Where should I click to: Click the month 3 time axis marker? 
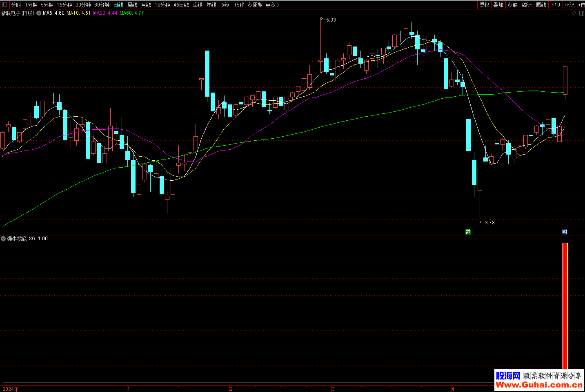[333, 389]
